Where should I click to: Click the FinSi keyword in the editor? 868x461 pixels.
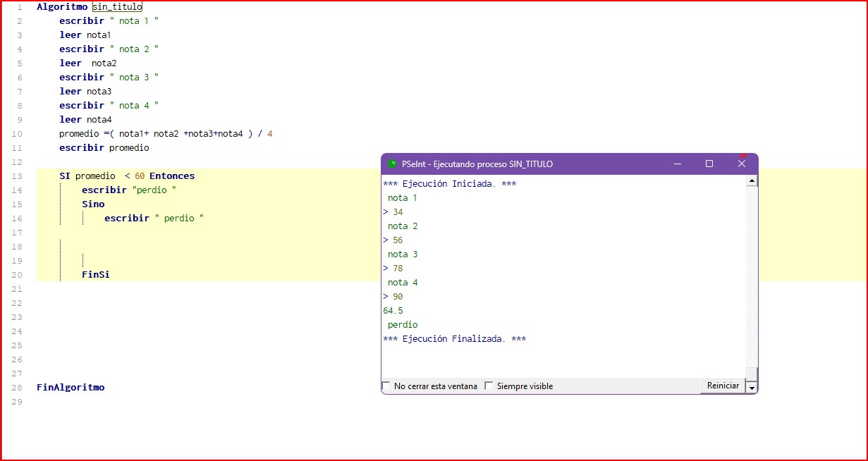[x=96, y=275]
